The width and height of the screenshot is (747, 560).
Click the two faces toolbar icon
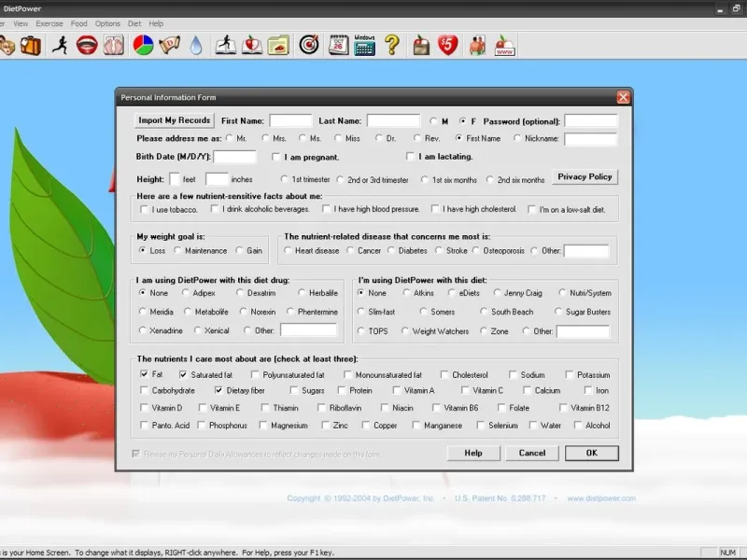[7, 46]
